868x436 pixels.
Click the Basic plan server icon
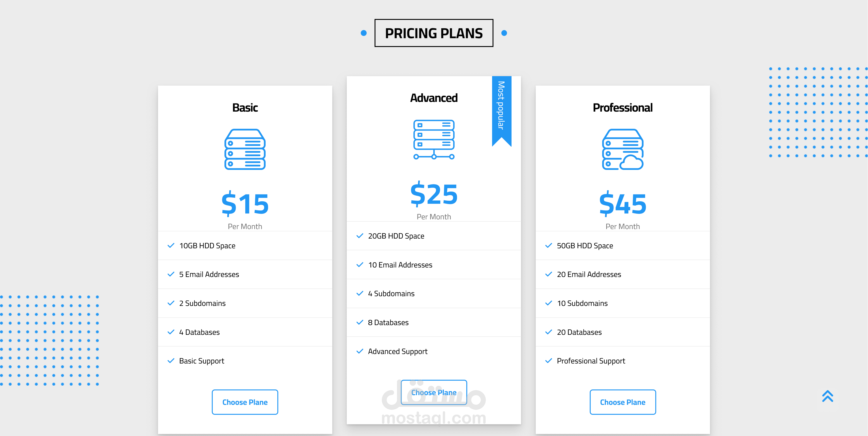pyautogui.click(x=245, y=150)
